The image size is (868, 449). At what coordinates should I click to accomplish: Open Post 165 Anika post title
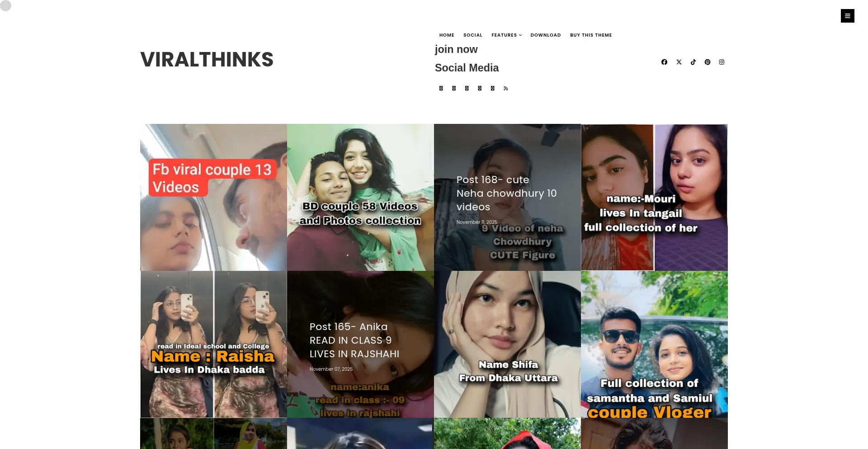pos(354,340)
